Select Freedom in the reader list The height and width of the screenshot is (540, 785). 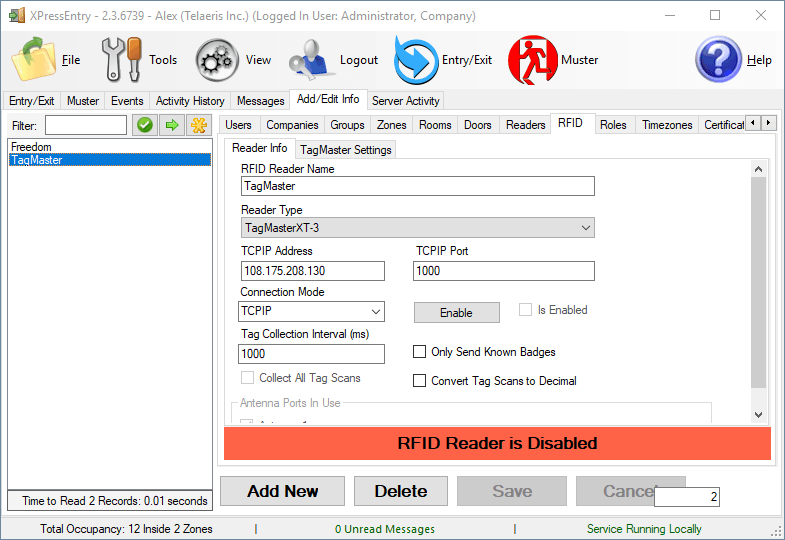click(x=110, y=147)
